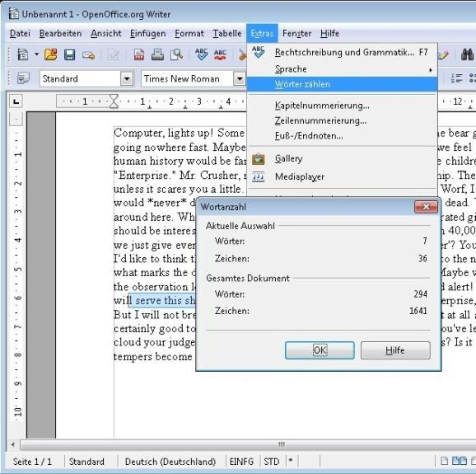Click the Styles and Formatting icon
The width and height of the screenshot is (476, 474).
tap(23, 78)
